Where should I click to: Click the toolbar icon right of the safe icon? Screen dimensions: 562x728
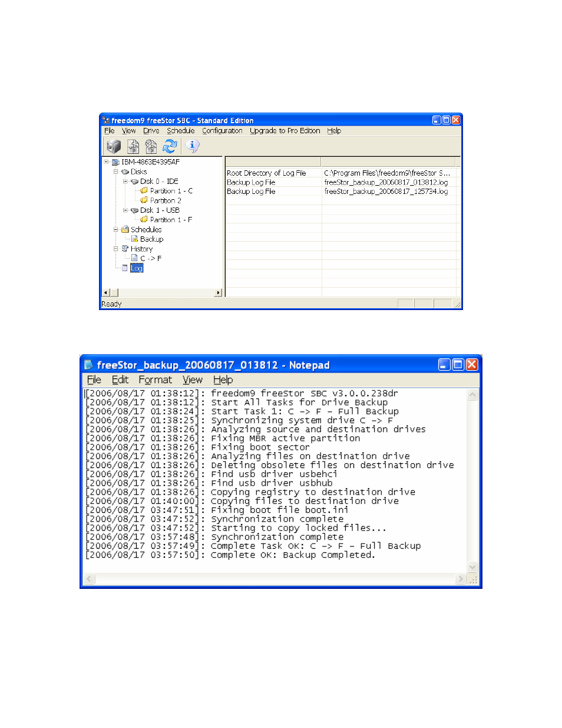pyautogui.click(x=133, y=146)
